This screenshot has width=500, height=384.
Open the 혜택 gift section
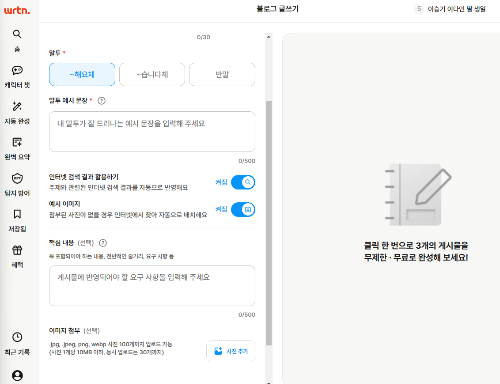click(x=17, y=257)
